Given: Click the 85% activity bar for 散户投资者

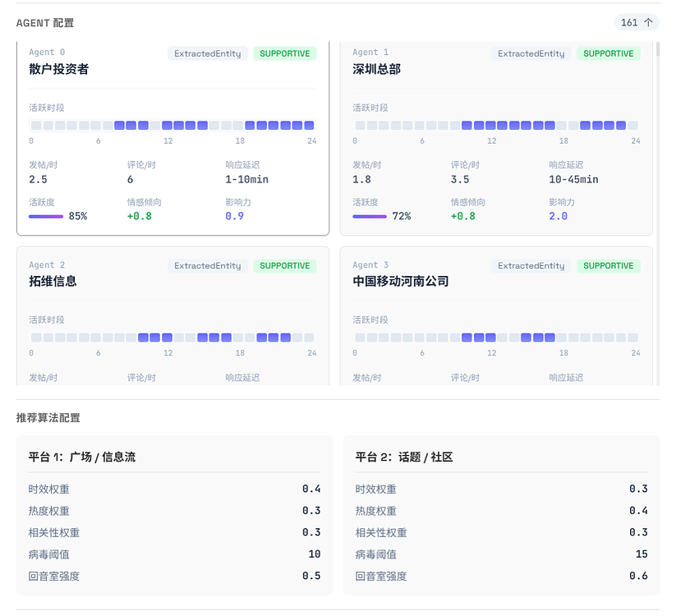Looking at the screenshot, I should (x=46, y=216).
